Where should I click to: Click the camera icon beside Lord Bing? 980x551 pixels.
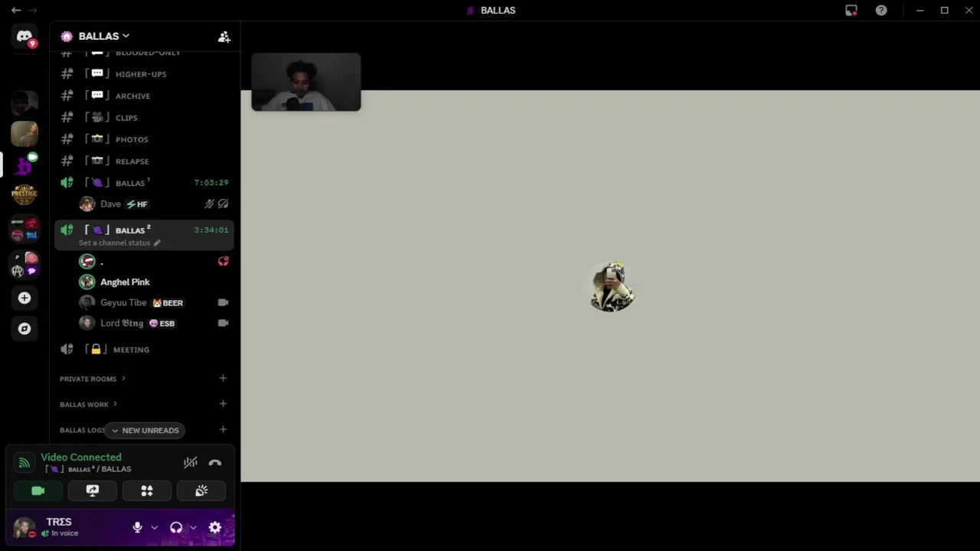(x=223, y=323)
